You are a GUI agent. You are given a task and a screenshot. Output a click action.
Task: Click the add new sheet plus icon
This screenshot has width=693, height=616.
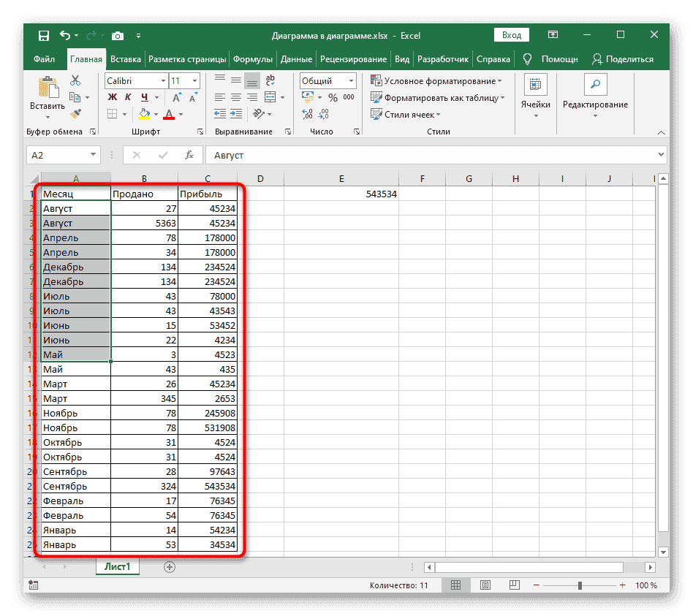(170, 566)
